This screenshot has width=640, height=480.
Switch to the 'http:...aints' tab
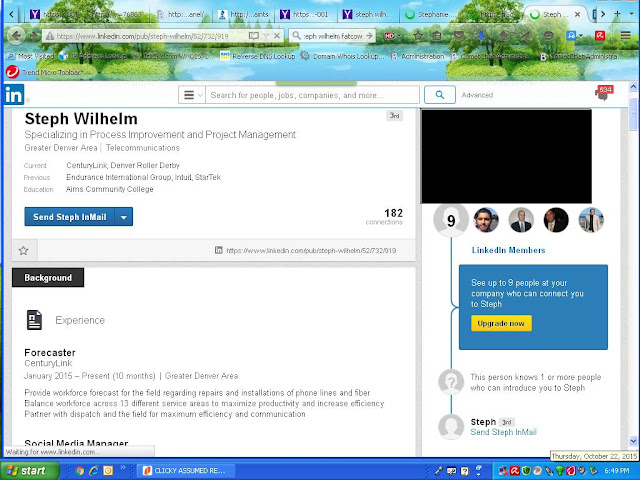pos(246,14)
